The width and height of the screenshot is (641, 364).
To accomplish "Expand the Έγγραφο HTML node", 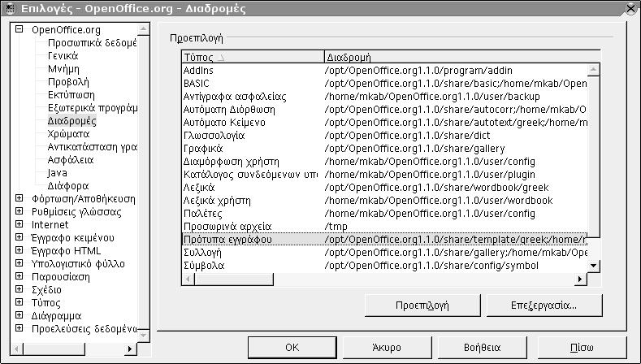I will [19, 250].
